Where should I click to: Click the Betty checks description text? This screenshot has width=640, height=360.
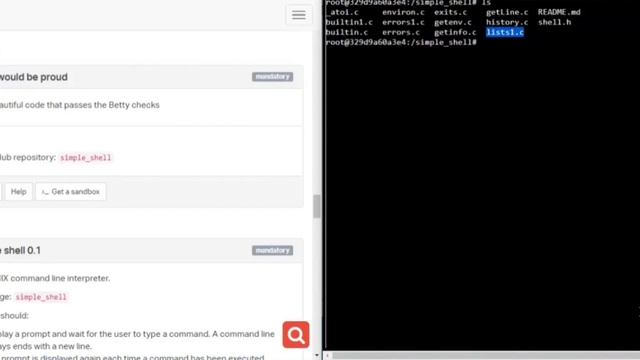click(x=80, y=105)
